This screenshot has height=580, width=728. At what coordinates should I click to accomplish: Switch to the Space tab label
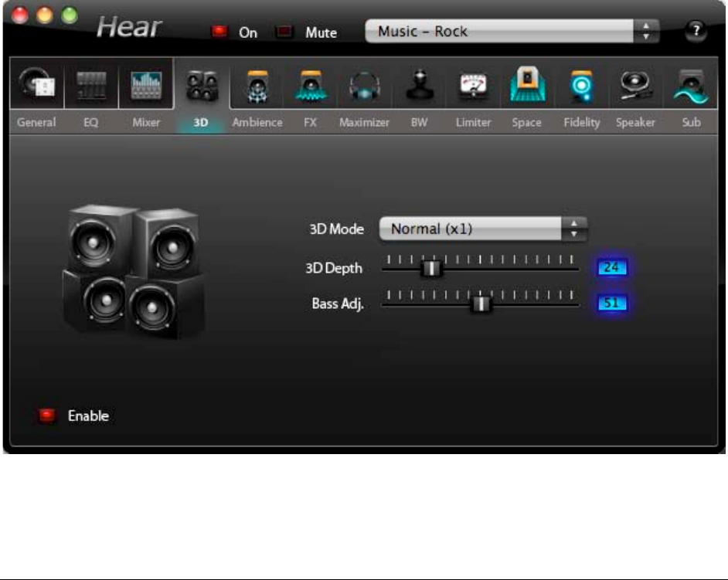[x=526, y=123]
